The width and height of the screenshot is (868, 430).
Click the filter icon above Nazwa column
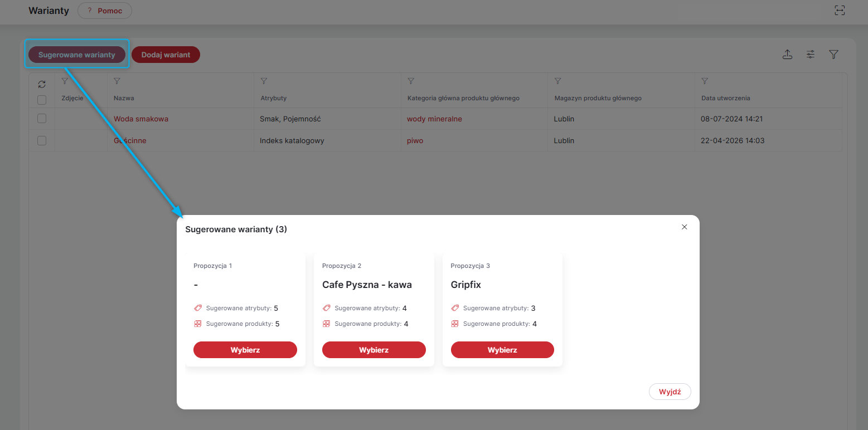pyautogui.click(x=117, y=81)
